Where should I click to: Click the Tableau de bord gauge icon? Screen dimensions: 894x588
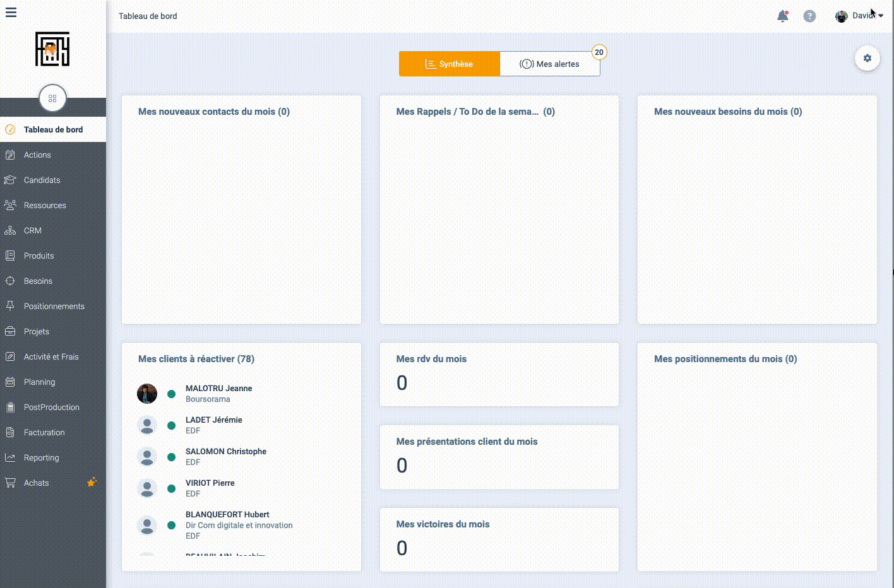[10, 129]
